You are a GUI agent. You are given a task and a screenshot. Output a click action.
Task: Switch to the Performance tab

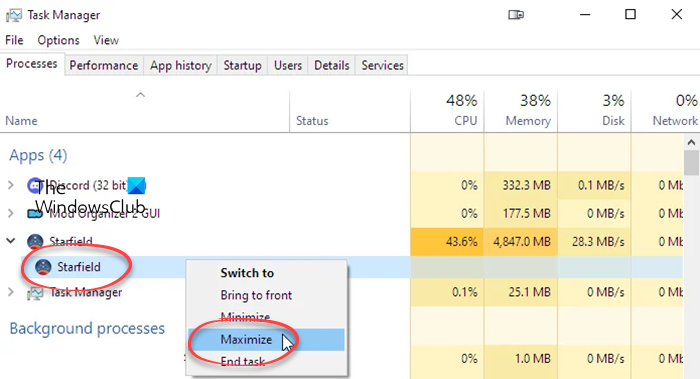(x=104, y=66)
